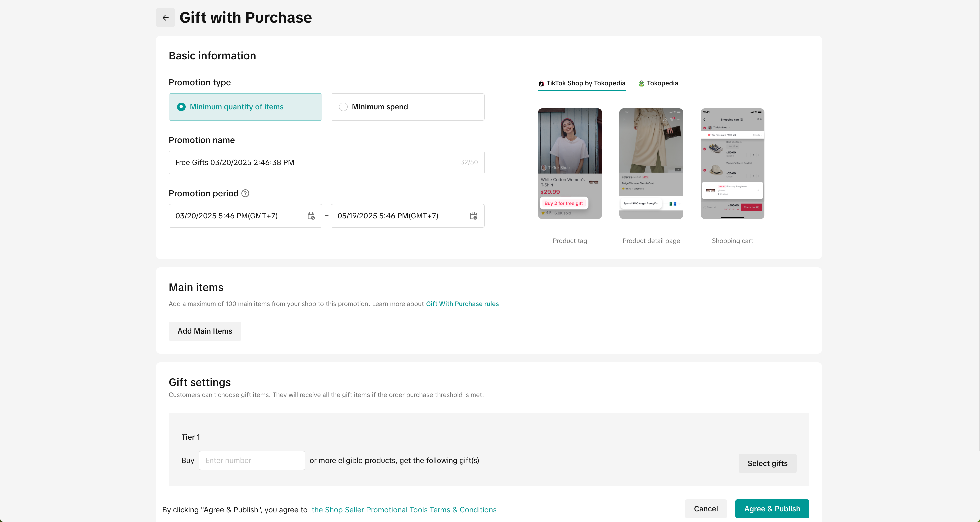Click the Shopping cart preview thumbnail
This screenshot has width=980, height=522.
pyautogui.click(x=732, y=164)
